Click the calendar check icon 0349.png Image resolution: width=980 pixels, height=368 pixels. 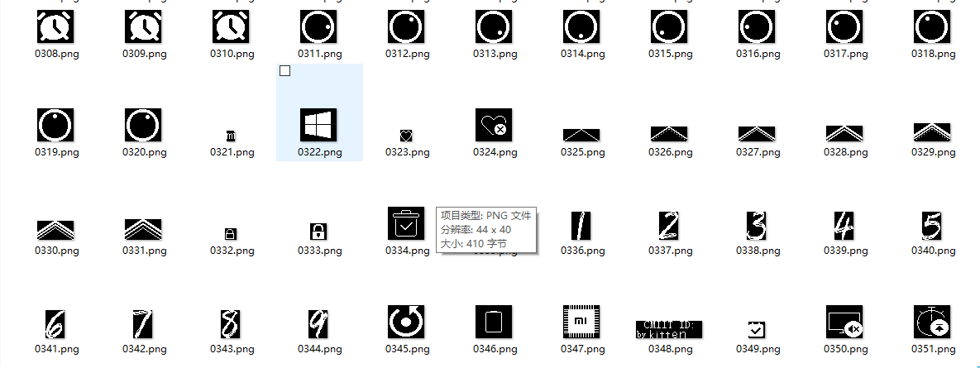click(757, 329)
